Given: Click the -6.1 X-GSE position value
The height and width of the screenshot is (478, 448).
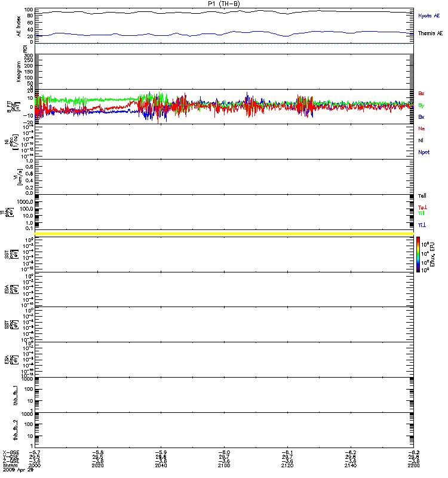Looking at the screenshot, I should [x=287, y=453].
